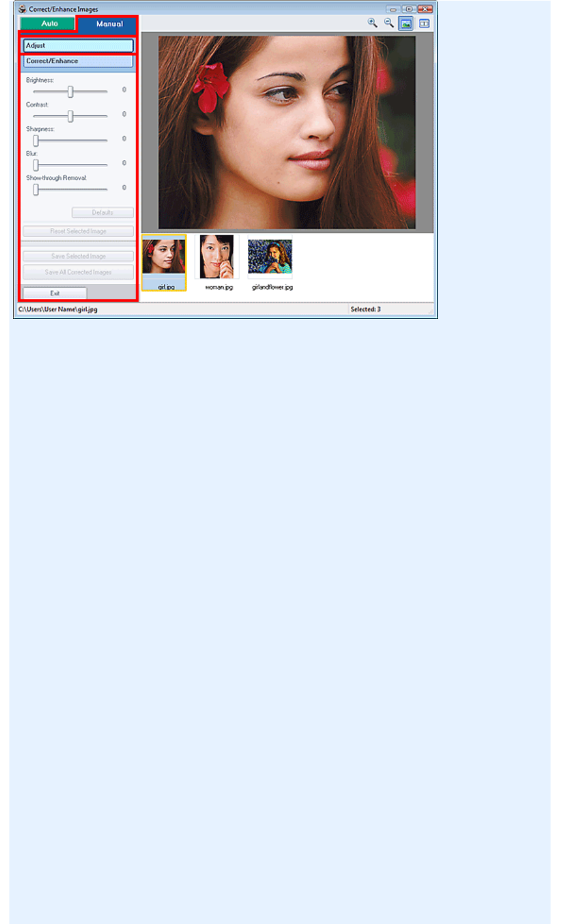565x924 pixels.
Task: Click Save Selected Image button
Action: (78, 256)
